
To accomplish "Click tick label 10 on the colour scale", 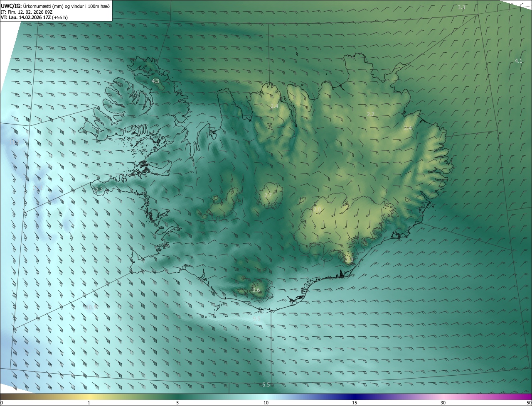I will coord(266,403).
